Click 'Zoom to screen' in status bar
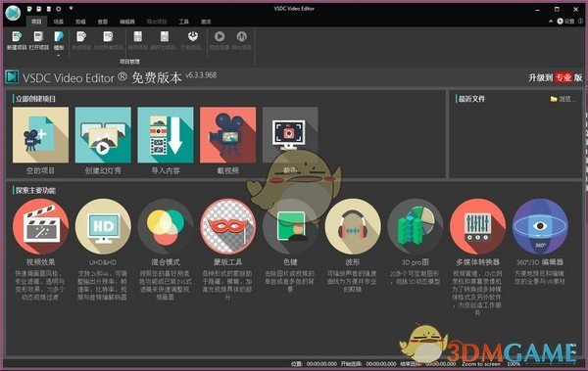588x371 pixels. [481, 363]
